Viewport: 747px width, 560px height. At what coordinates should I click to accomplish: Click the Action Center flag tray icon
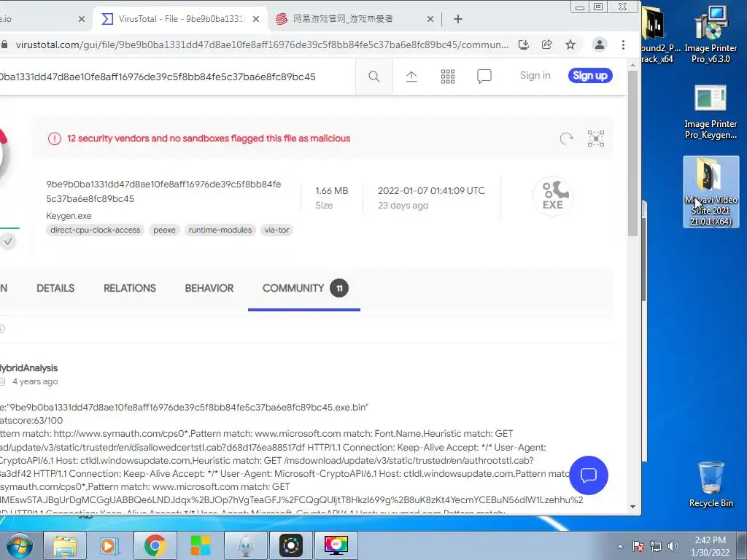point(638,546)
